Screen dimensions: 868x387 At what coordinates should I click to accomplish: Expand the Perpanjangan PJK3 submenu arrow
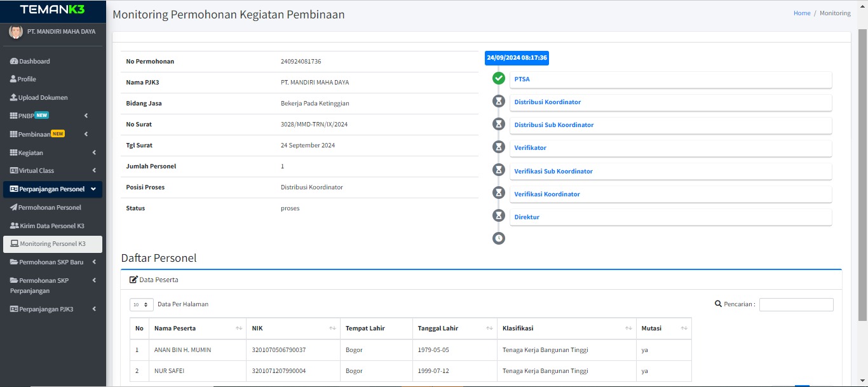click(94, 309)
